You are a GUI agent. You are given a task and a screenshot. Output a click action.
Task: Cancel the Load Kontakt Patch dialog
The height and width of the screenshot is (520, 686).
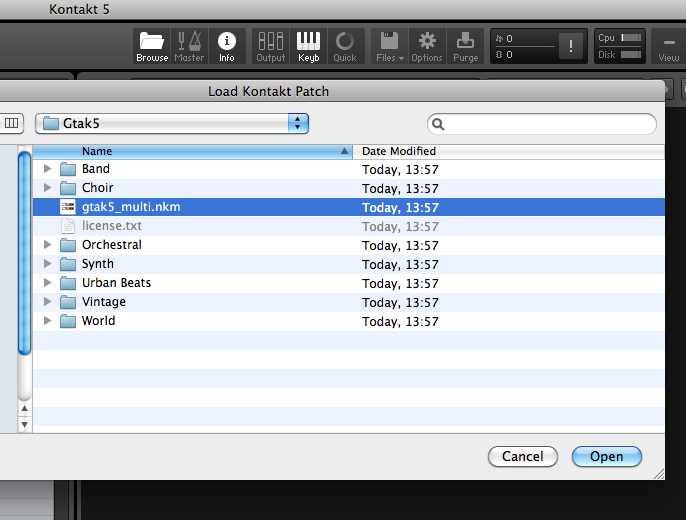pos(522,456)
